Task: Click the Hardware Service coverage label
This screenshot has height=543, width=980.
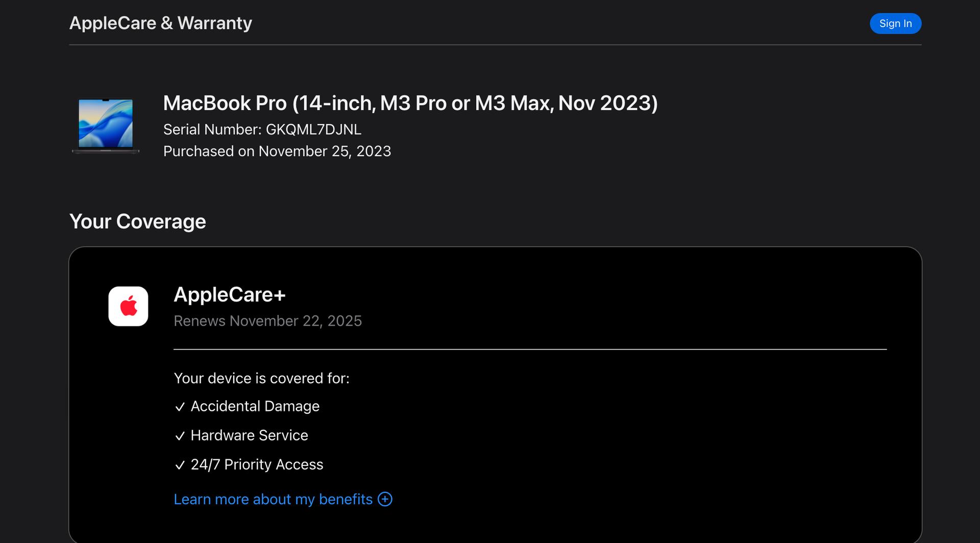Action: pyautogui.click(x=249, y=435)
